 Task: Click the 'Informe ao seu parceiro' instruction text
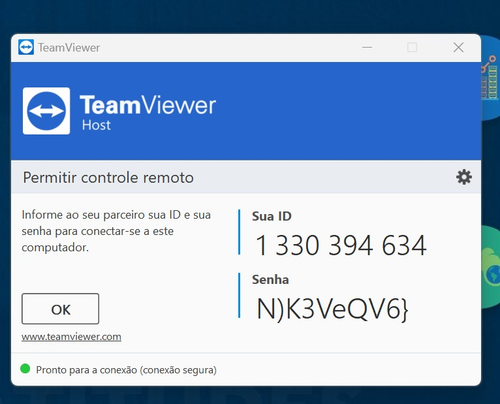(116, 231)
